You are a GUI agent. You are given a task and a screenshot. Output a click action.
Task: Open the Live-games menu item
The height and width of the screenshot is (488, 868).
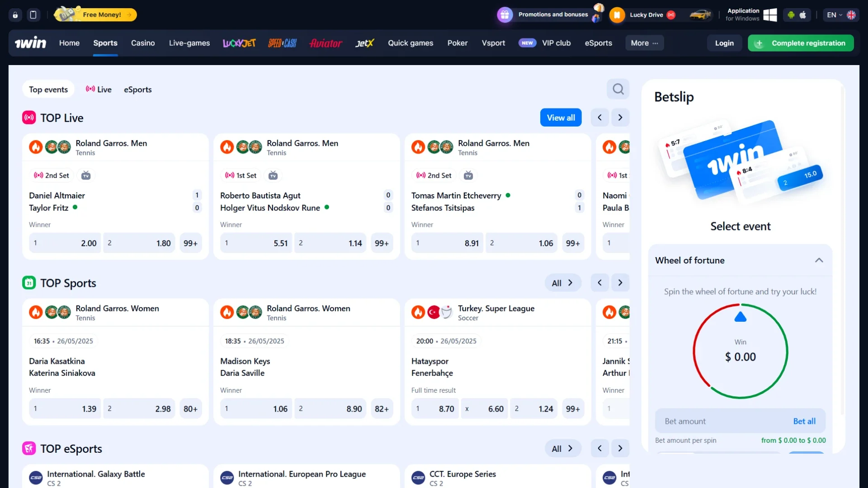click(189, 43)
